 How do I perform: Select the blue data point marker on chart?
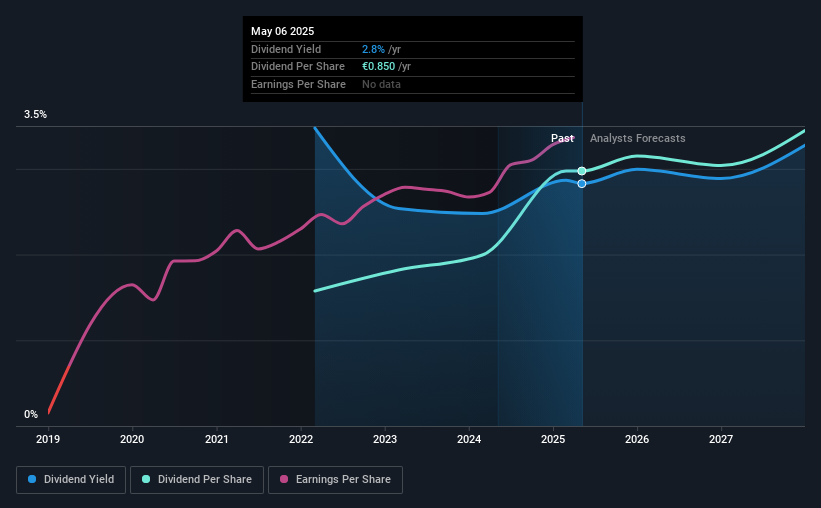(x=582, y=184)
